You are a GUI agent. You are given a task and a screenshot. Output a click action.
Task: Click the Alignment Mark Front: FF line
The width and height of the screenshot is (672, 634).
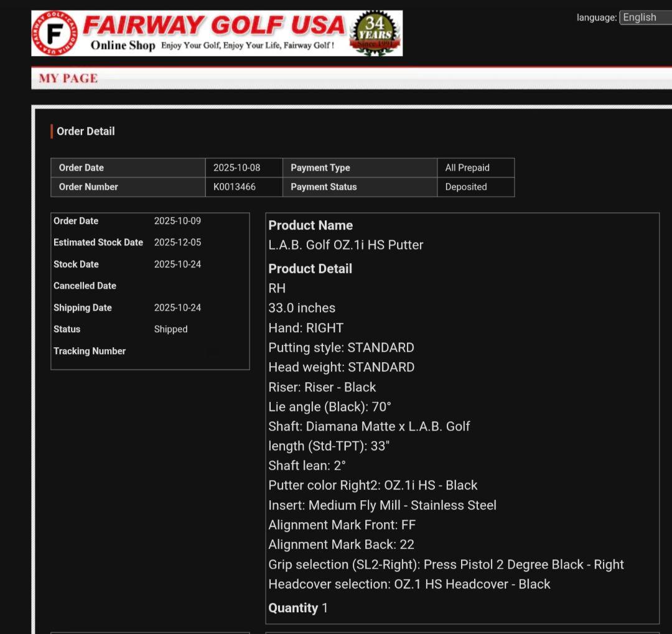click(x=342, y=525)
